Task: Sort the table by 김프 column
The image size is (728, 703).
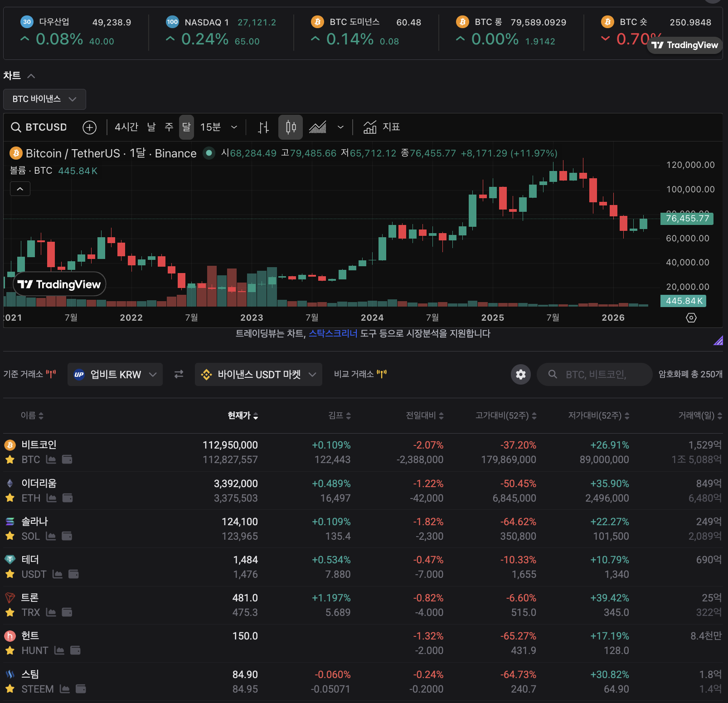Action: point(340,415)
